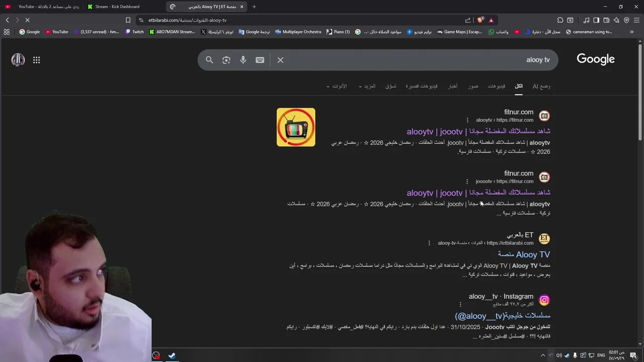
Task: Open the browser main hamburger menu
Action: click(x=636, y=20)
